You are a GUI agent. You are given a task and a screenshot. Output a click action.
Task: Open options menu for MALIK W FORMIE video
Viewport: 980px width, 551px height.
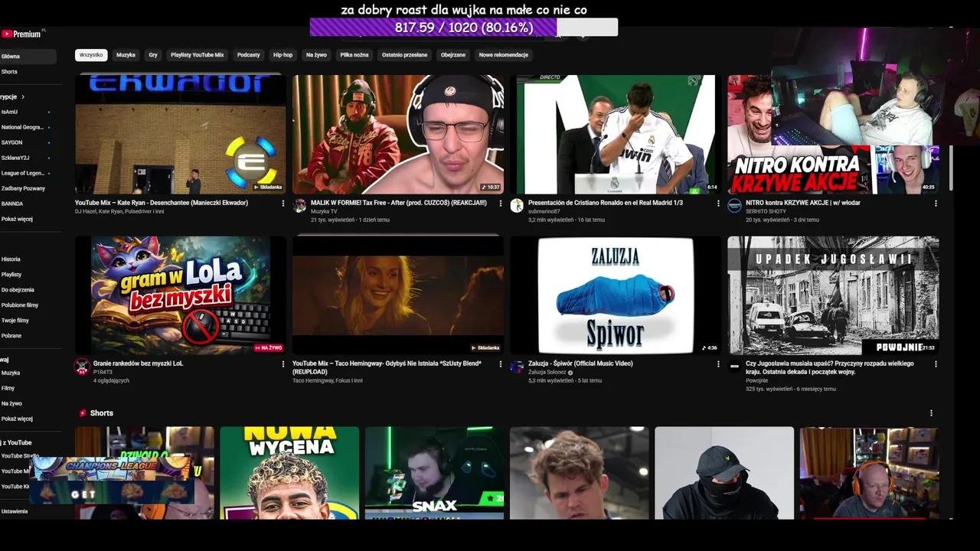[501, 204]
